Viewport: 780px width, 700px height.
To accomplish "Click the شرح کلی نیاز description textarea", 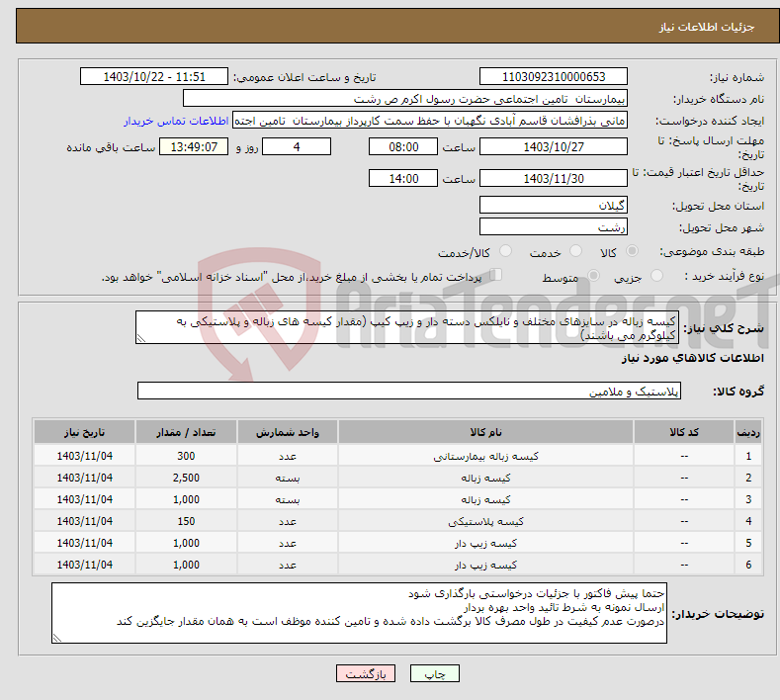I will [x=407, y=327].
